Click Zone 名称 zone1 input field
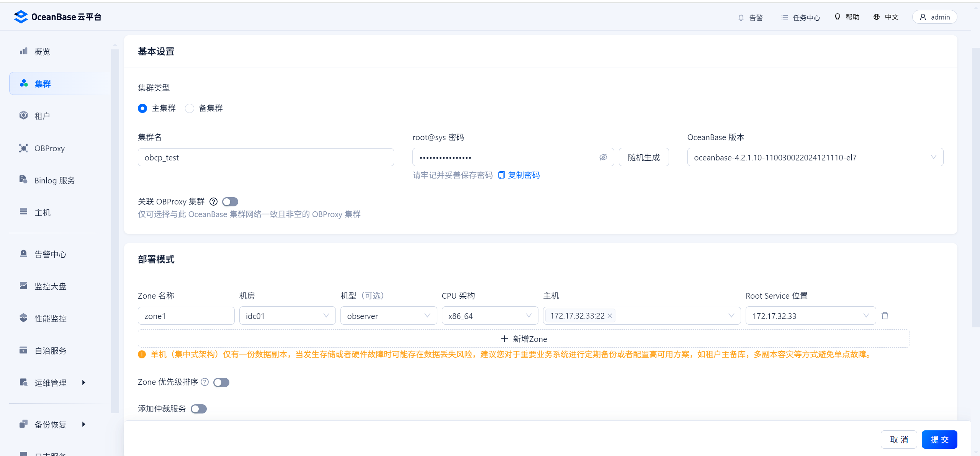Image resolution: width=980 pixels, height=456 pixels. (186, 316)
